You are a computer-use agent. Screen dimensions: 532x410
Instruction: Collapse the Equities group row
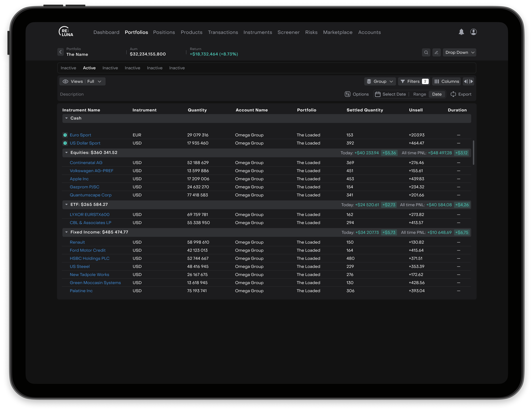click(66, 153)
